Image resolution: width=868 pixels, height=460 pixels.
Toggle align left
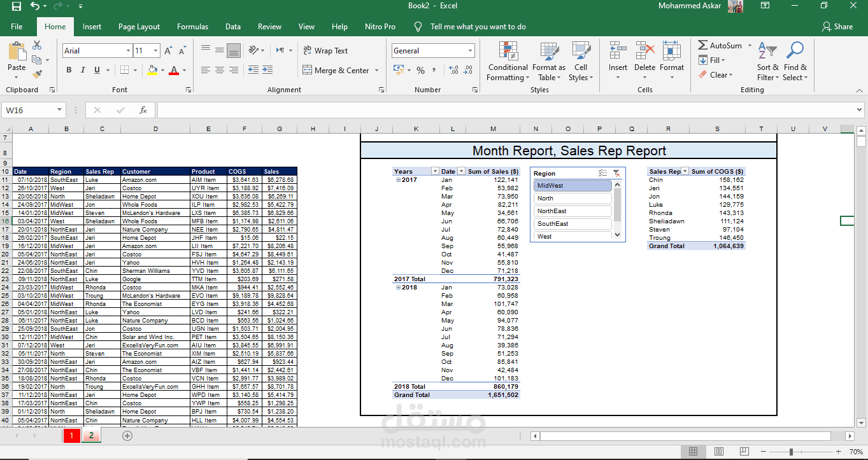(205, 70)
